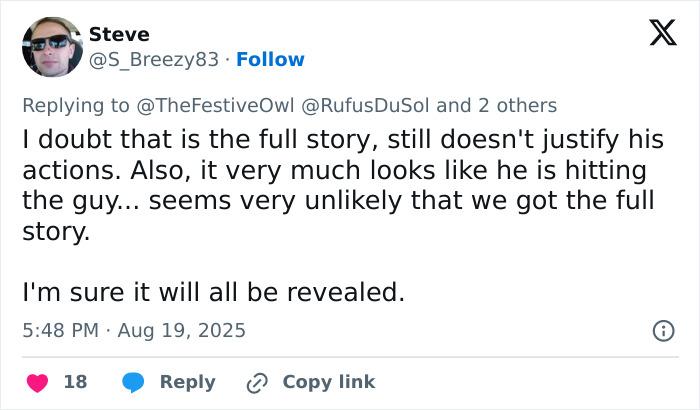Like the tweet with the heart icon
The width and height of the screenshot is (700, 410).
37,382
